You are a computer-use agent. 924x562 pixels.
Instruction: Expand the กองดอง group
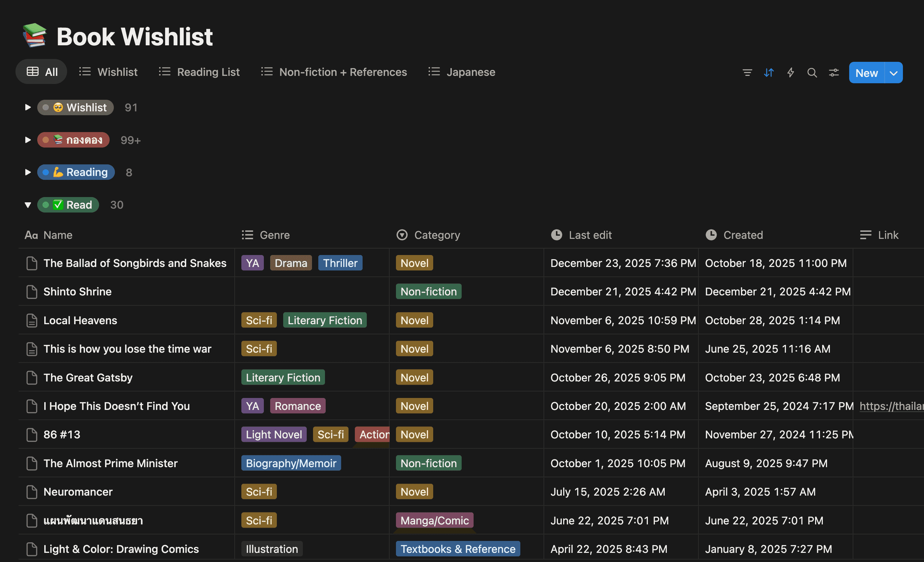(x=28, y=140)
